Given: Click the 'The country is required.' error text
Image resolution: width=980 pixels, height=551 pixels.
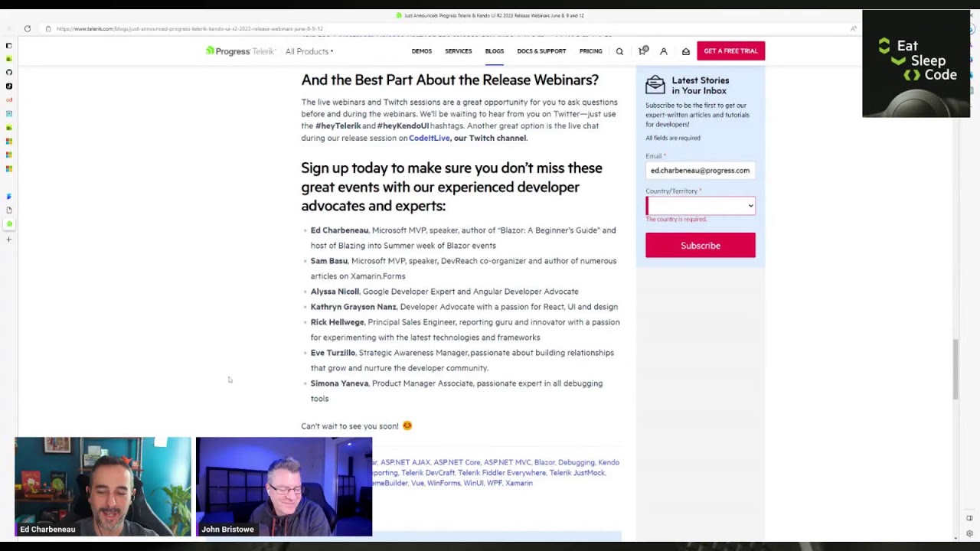Looking at the screenshot, I should click(x=676, y=219).
